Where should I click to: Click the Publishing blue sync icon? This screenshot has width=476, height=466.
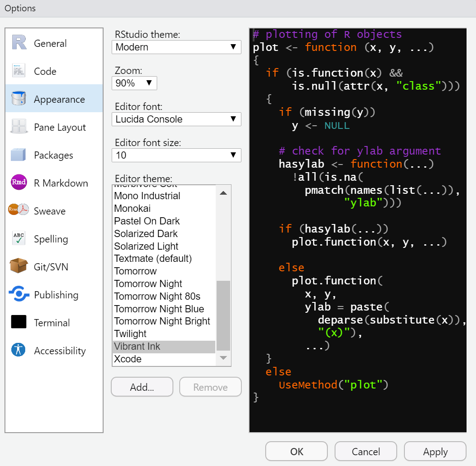click(x=19, y=294)
